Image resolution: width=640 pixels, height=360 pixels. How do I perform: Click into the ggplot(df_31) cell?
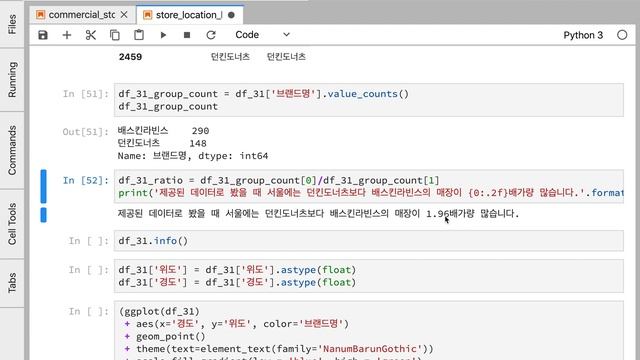point(369,331)
